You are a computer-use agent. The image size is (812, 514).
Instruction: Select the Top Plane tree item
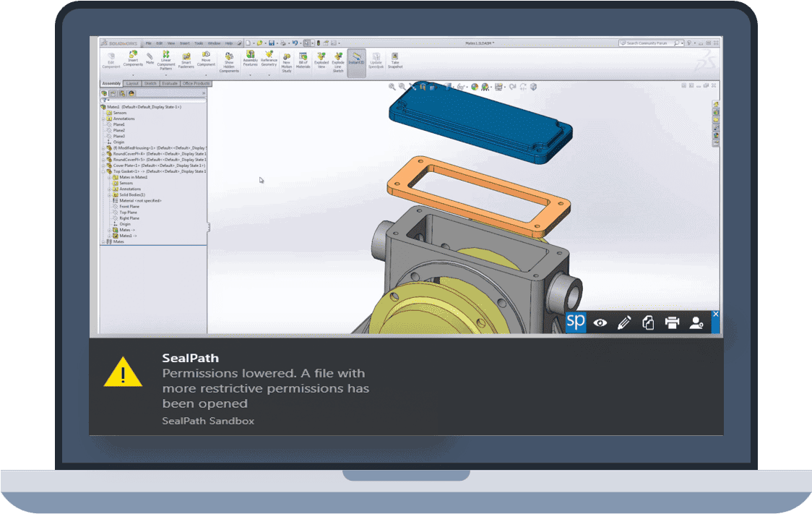point(129,213)
